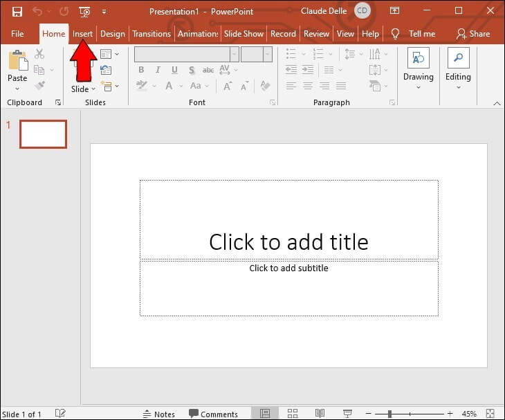Fit slide to current window icon
This screenshot has height=420, width=505.
coord(492,414)
